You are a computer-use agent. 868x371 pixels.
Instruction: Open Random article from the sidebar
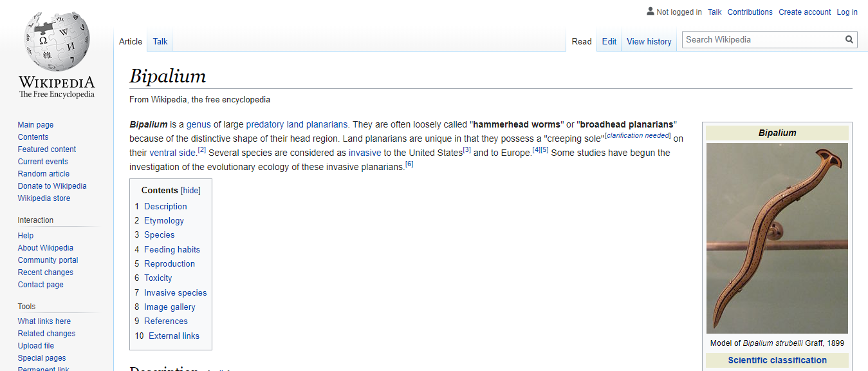pos(44,174)
